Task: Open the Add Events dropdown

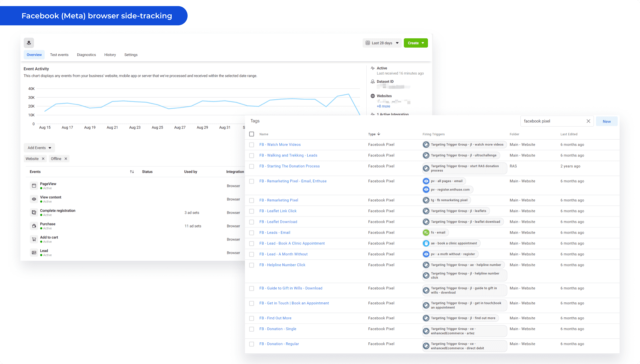Action: (x=39, y=148)
